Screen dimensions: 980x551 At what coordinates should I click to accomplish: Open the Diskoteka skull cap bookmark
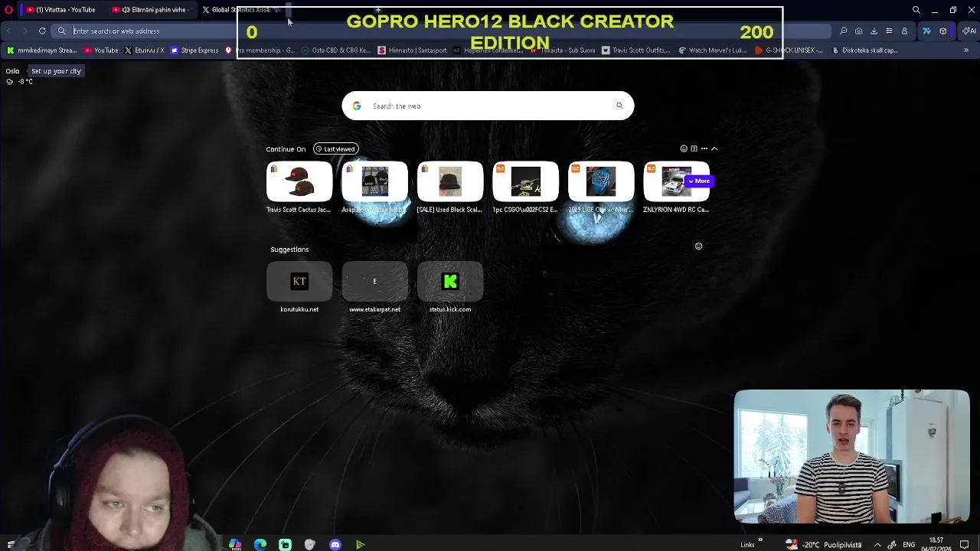(866, 51)
